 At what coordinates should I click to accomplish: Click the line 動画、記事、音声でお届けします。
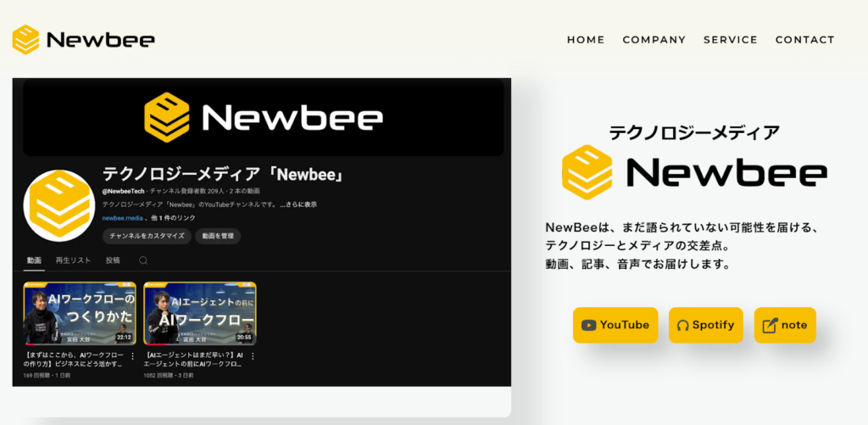pyautogui.click(x=637, y=265)
